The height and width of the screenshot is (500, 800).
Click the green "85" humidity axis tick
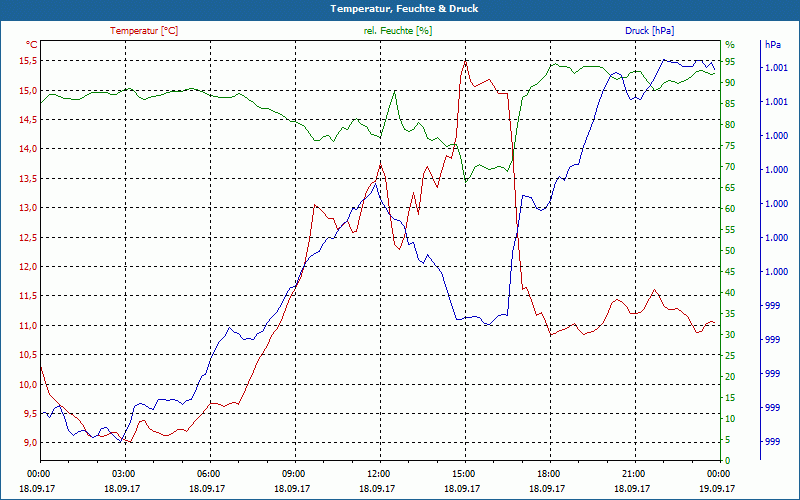(x=730, y=104)
